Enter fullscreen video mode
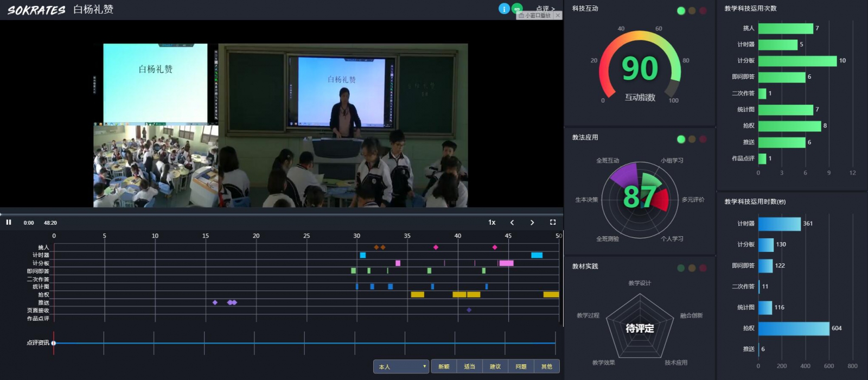Viewport: 868px width, 380px height. (553, 222)
